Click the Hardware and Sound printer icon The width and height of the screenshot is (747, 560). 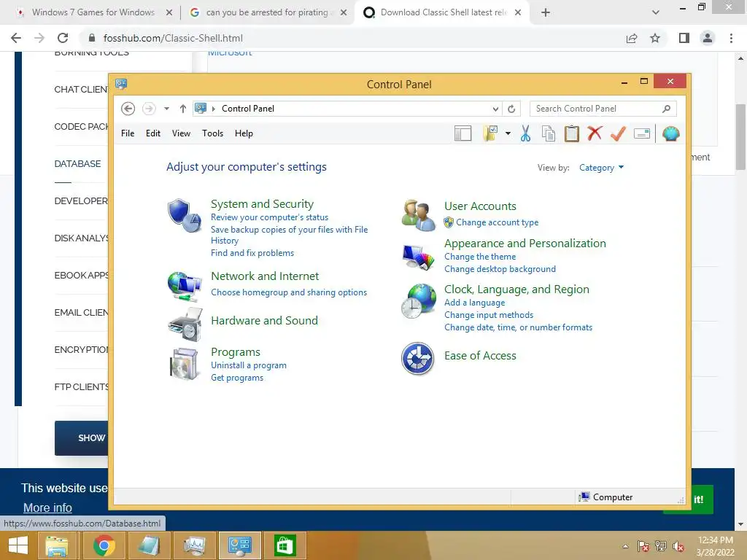(x=185, y=324)
